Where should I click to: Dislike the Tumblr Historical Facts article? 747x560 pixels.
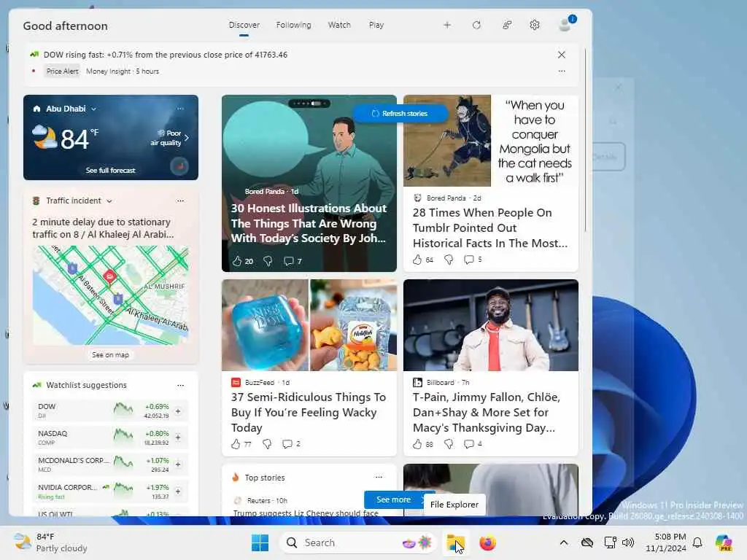pyautogui.click(x=449, y=260)
